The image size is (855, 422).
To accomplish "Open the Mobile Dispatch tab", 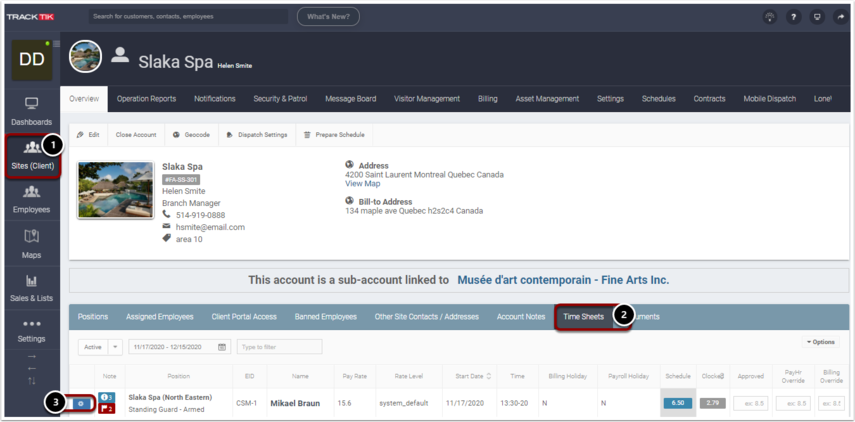I will [x=769, y=99].
